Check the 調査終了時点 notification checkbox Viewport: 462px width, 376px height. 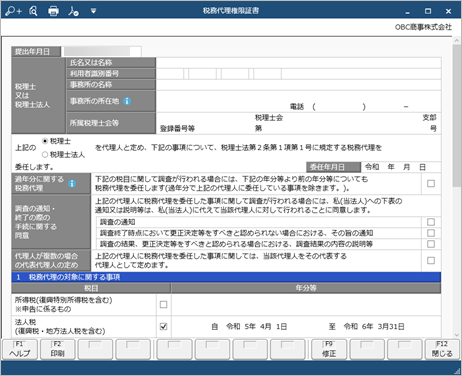tap(431, 233)
